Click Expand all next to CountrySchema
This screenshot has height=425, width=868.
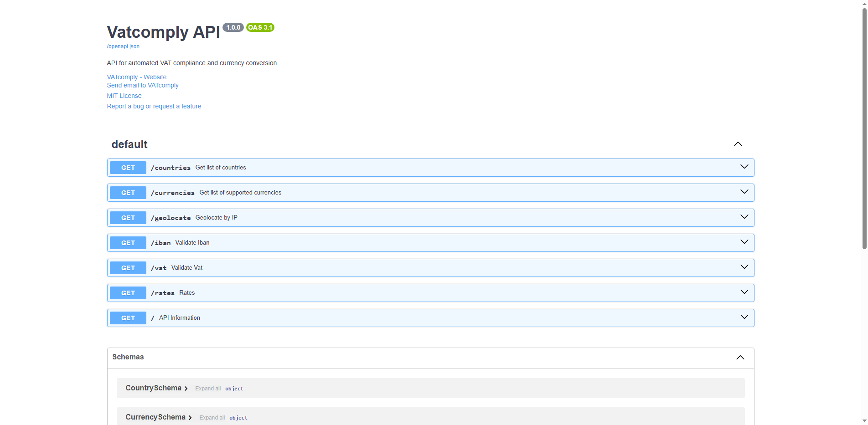tap(208, 389)
